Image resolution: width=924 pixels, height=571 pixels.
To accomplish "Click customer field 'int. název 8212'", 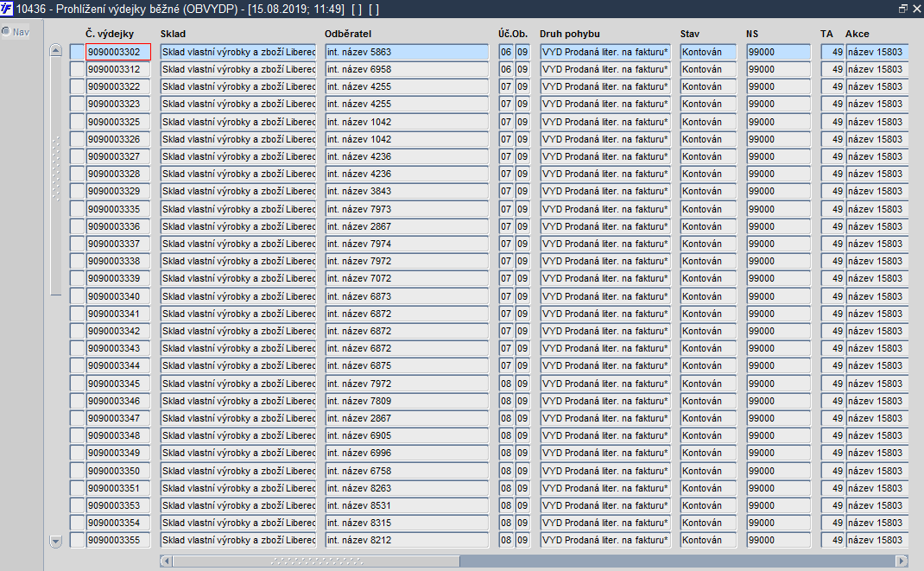I will pyautogui.click(x=407, y=540).
